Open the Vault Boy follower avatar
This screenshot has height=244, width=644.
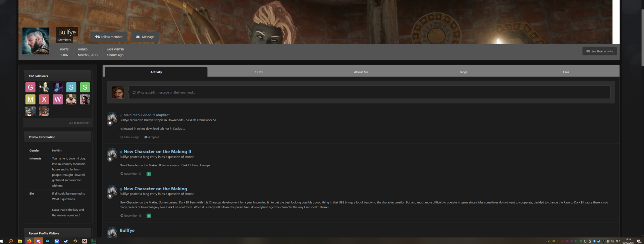[x=44, y=87]
